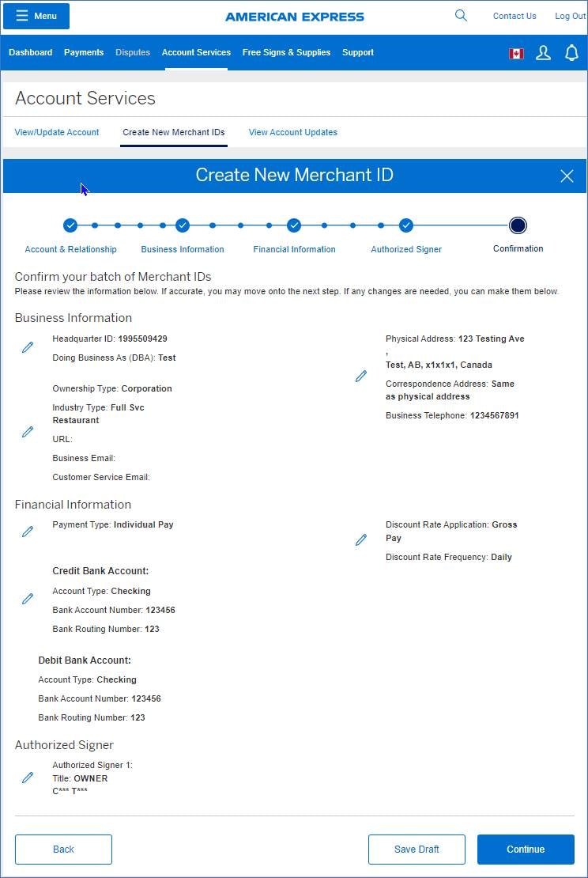This screenshot has height=878, width=588.
Task: Select Account Services in navigation bar
Action: (196, 53)
